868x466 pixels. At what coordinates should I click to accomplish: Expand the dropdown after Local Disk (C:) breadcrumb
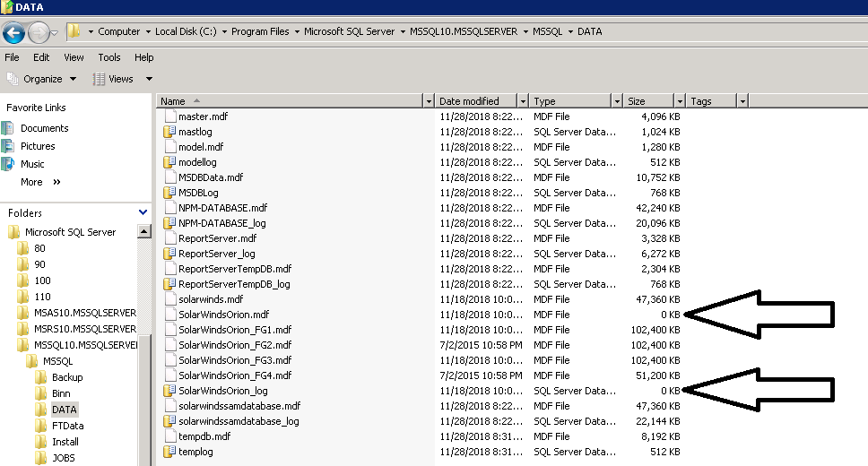[224, 32]
